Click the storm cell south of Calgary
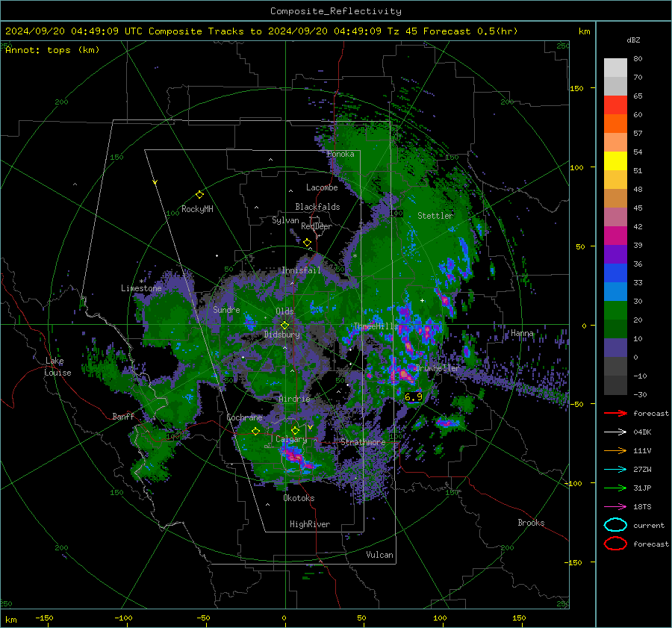Image resolution: width=672 pixels, height=628 pixels. tap(296, 458)
